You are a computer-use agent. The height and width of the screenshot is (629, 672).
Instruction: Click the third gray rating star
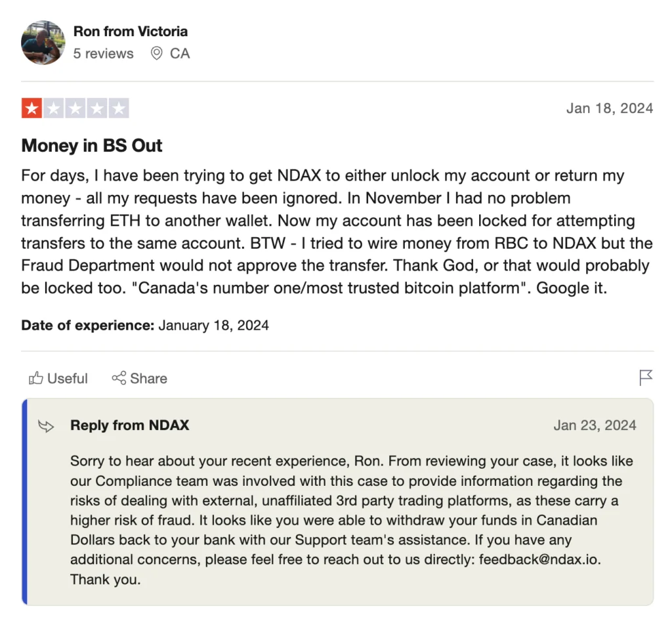coord(75,108)
